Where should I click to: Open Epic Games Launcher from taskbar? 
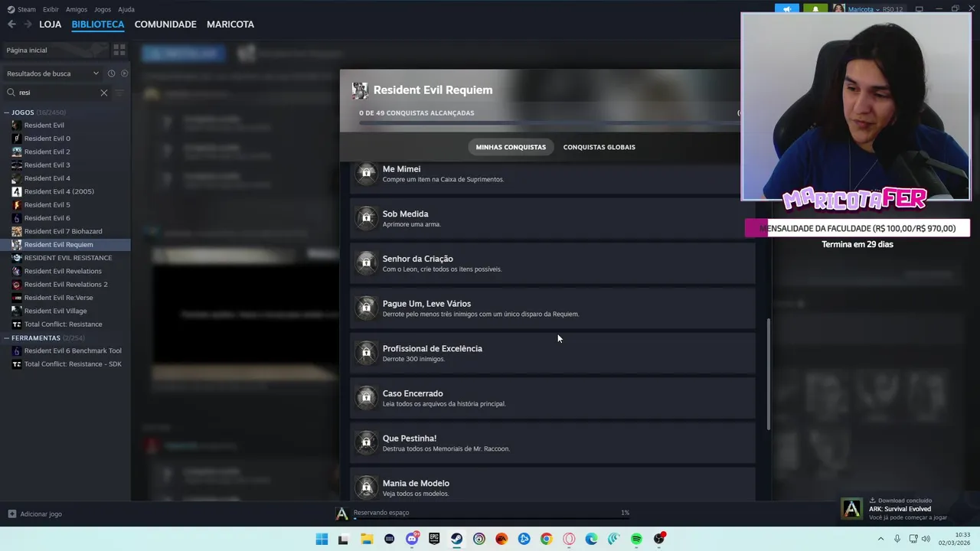pyautogui.click(x=434, y=540)
